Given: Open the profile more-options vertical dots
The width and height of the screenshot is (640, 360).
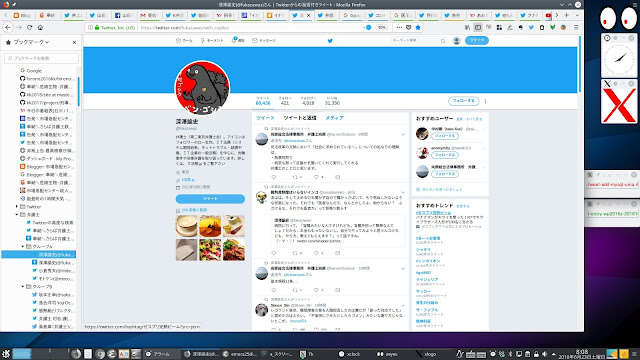Looking at the screenshot, I should click(485, 101).
